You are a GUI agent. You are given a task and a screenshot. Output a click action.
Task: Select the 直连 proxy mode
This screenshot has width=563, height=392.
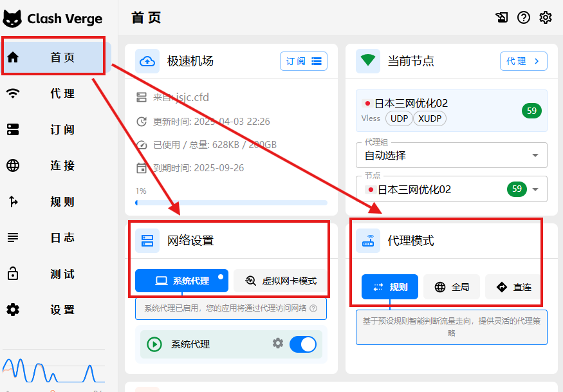click(x=513, y=287)
